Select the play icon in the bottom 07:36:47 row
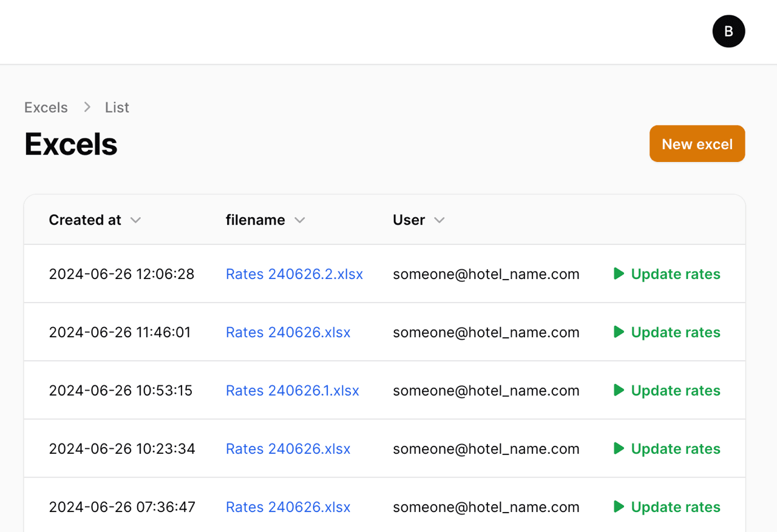Screen dimensions: 777x532 point(619,507)
